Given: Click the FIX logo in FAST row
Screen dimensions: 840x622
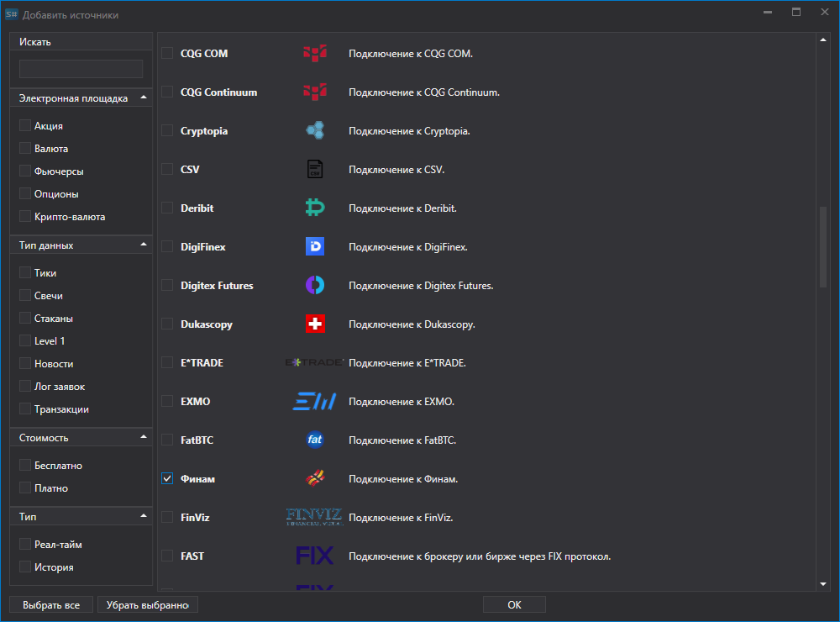Looking at the screenshot, I should [314, 556].
